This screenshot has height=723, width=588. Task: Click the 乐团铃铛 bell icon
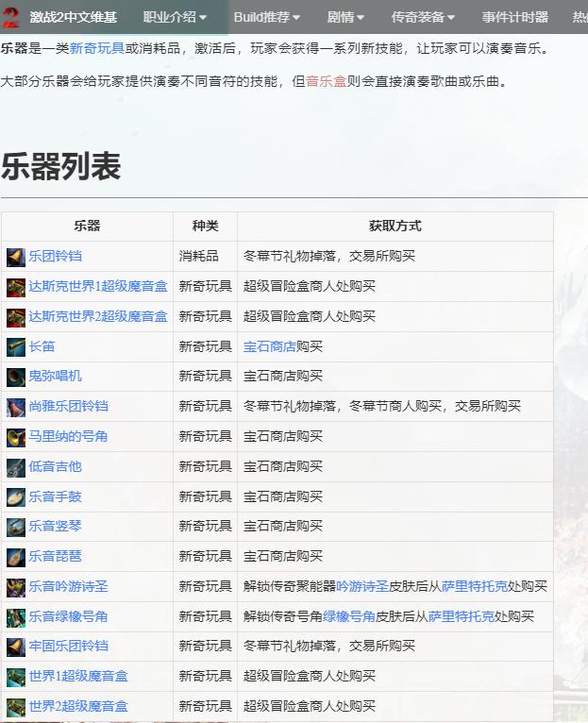pos(16,257)
